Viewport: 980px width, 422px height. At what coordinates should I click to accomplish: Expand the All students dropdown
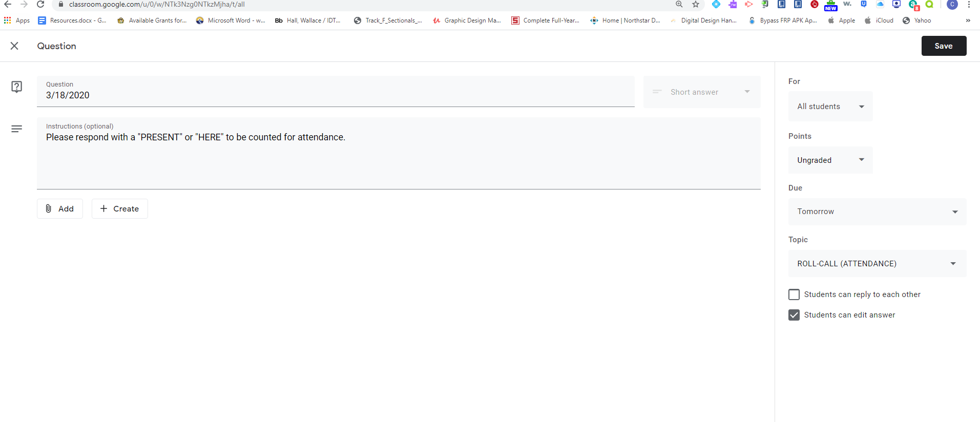[830, 107]
